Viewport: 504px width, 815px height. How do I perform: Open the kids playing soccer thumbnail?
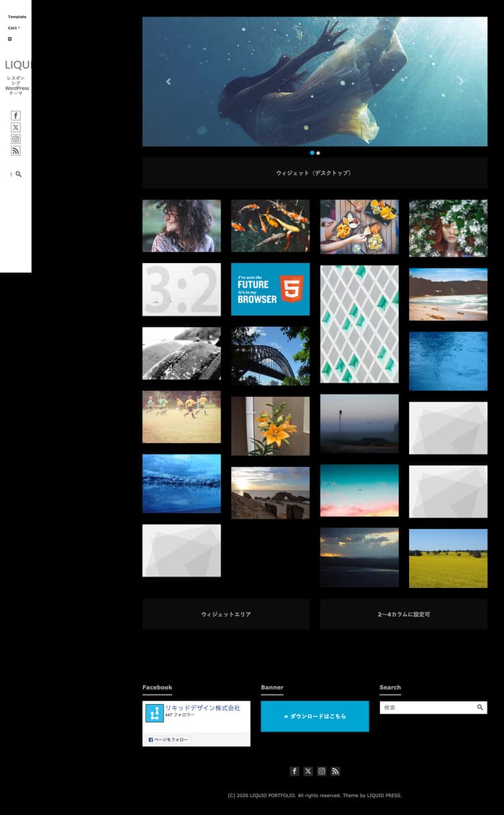181,417
